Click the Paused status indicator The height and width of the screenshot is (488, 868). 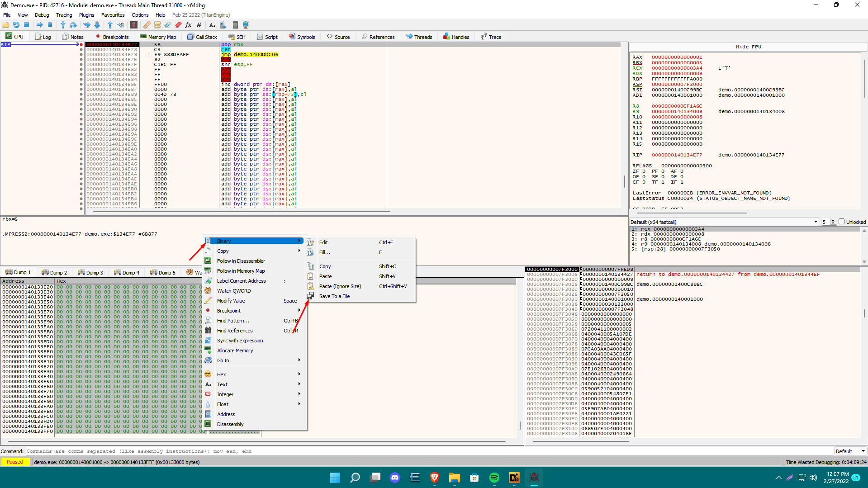[15, 462]
